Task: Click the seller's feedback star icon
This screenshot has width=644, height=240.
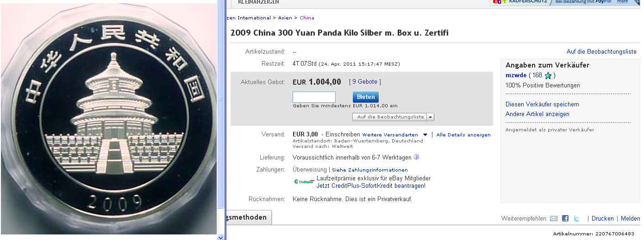Action: (x=548, y=76)
